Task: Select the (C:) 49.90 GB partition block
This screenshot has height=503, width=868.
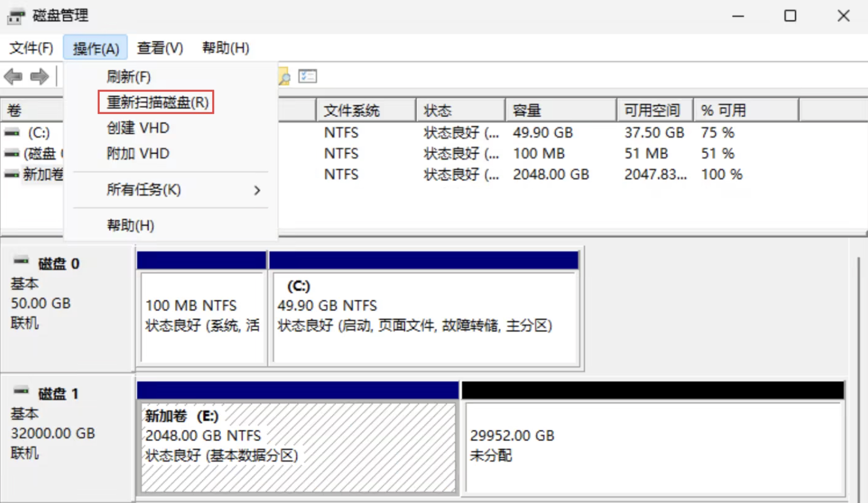Action: [x=425, y=317]
